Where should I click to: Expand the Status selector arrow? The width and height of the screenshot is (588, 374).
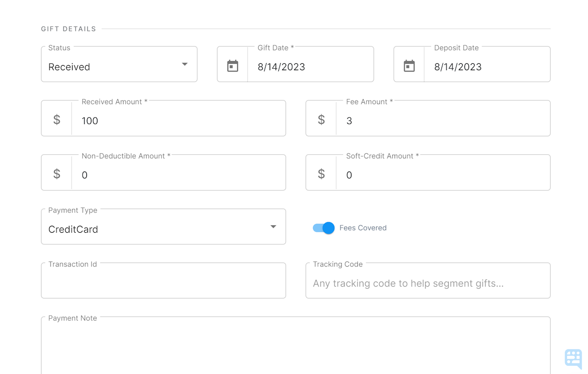pyautogui.click(x=184, y=64)
